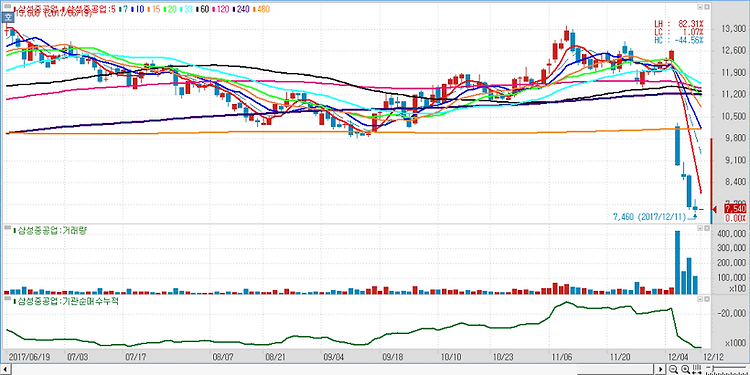The width and height of the screenshot is (750, 375).
Task: Click the LC 1.07% readout
Action: click(678, 32)
